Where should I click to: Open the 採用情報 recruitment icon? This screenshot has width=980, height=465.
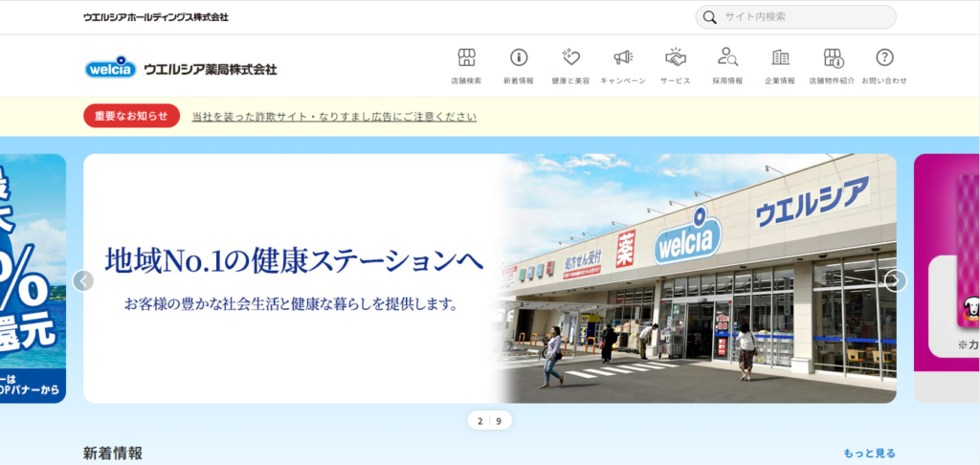tap(727, 57)
